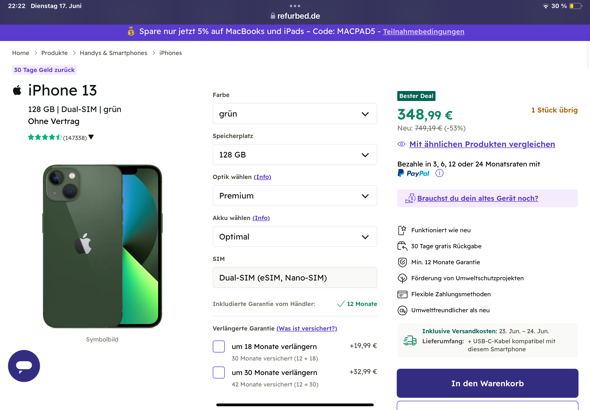Navigate to the iPhones breadcrumb
Screen dimensions: 590x410
[170, 53]
